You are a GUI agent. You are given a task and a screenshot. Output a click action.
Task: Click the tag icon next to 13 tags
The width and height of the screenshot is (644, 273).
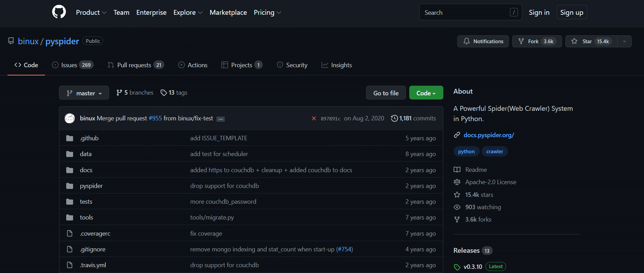pyautogui.click(x=164, y=93)
